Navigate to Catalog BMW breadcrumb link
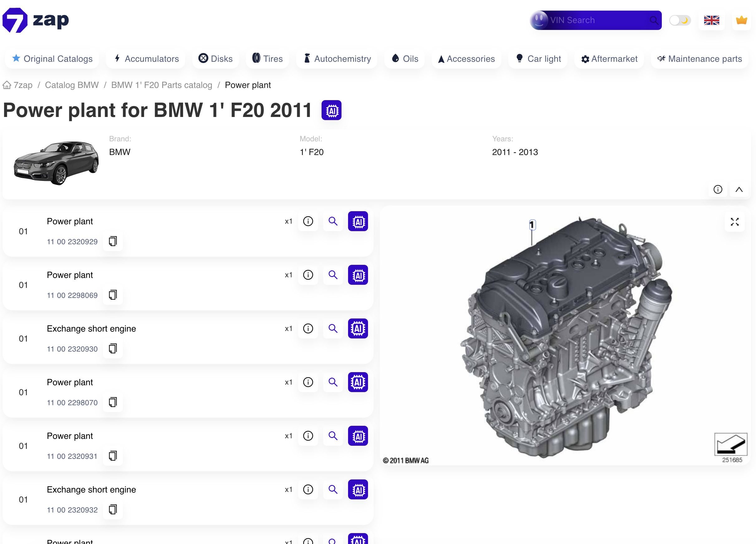Viewport: 756px width, 544px height. coord(72,85)
